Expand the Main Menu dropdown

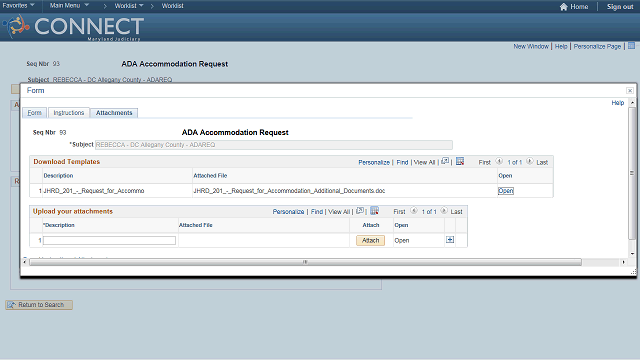click(x=69, y=5)
